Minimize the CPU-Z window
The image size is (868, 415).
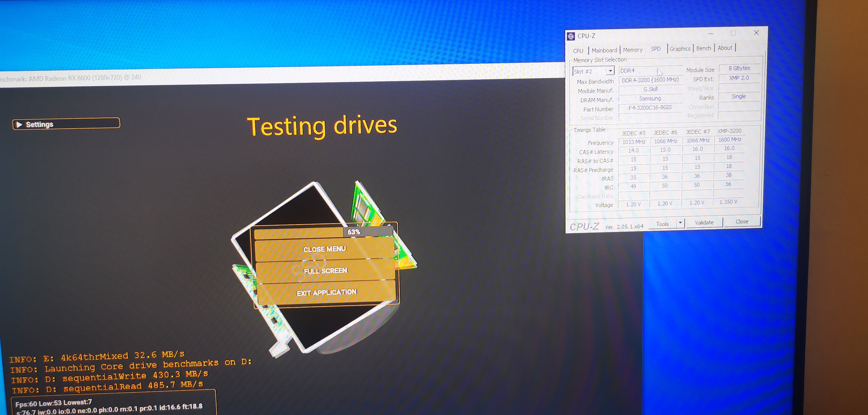point(711,34)
